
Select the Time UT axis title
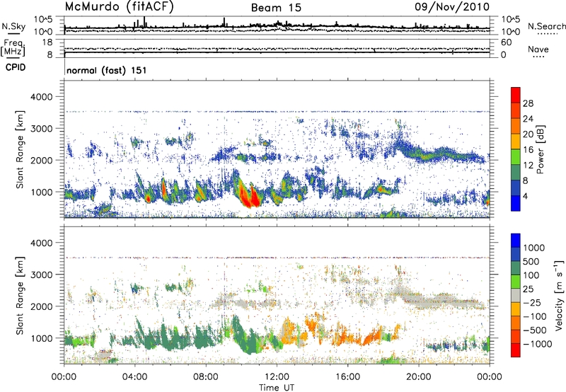(277, 388)
